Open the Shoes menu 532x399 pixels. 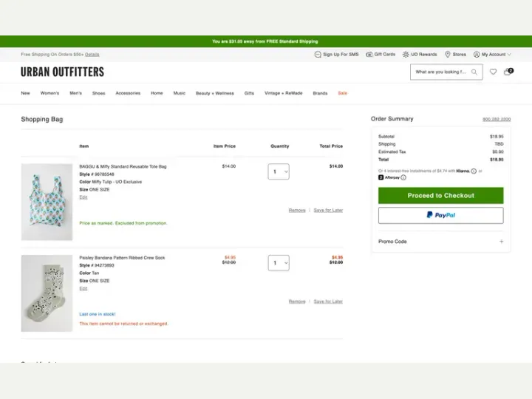click(99, 93)
